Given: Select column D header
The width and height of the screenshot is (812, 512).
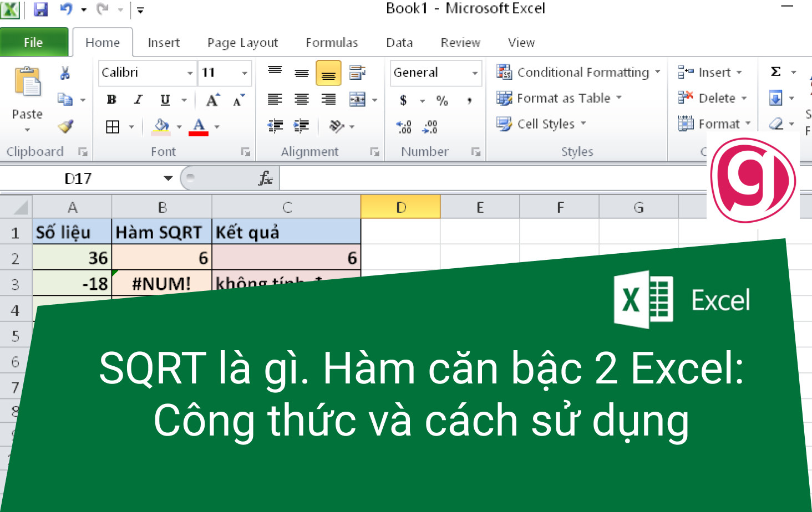Looking at the screenshot, I should click(400, 207).
